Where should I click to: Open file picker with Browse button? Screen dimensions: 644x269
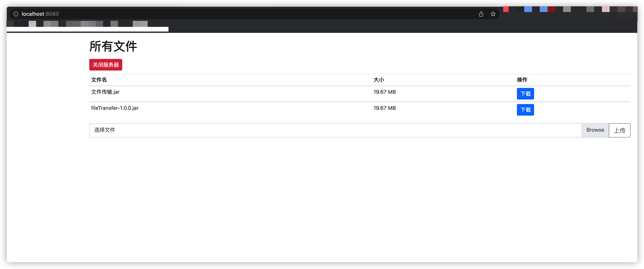595,130
